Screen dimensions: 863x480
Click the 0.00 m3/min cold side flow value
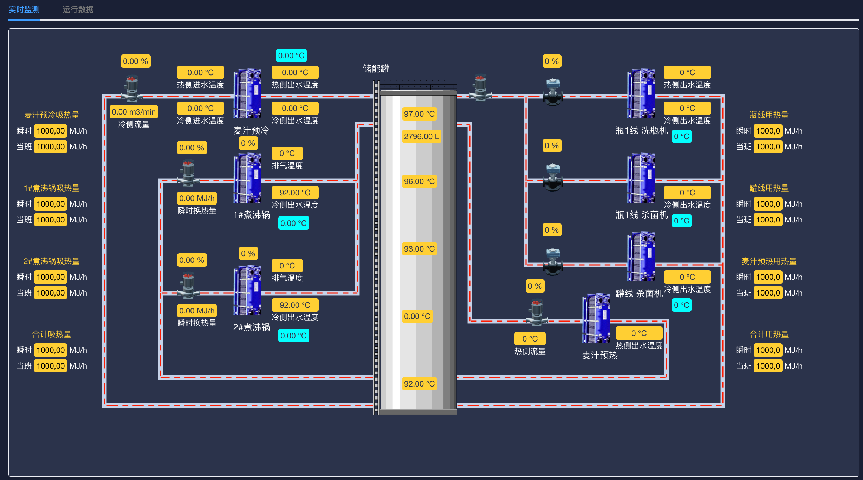[x=134, y=112]
